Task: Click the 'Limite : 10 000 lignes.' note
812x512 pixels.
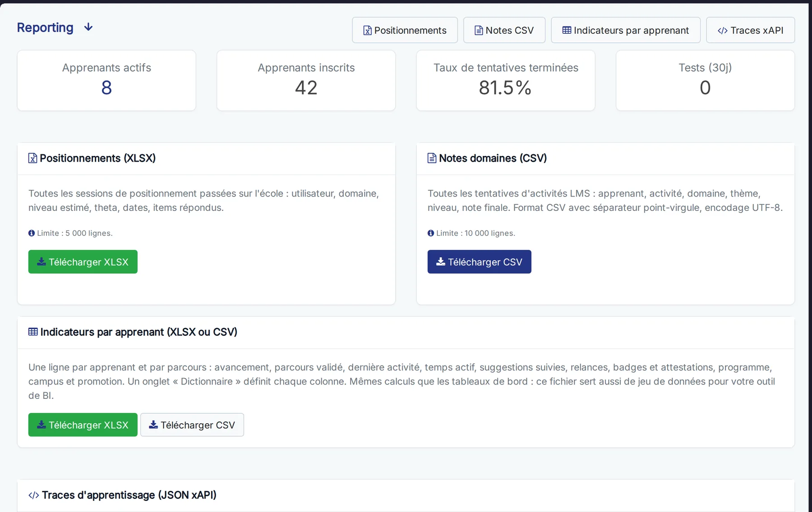Action: pos(475,233)
